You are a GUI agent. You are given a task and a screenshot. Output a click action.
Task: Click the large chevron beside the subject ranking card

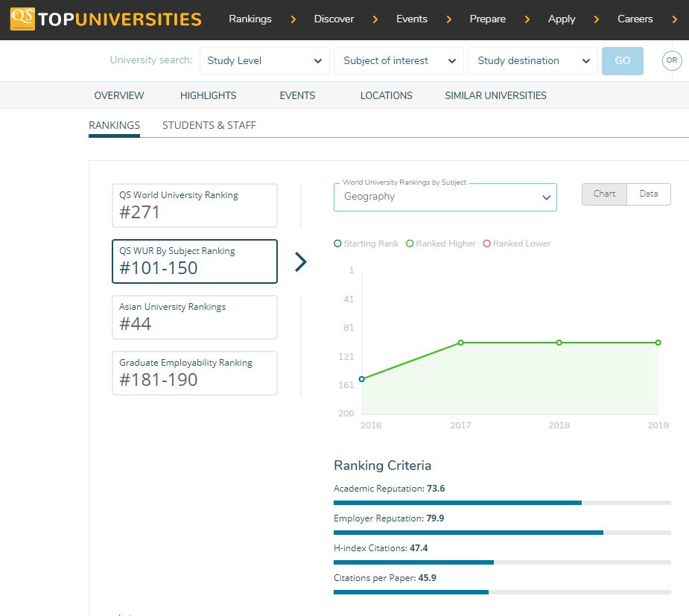(x=300, y=261)
